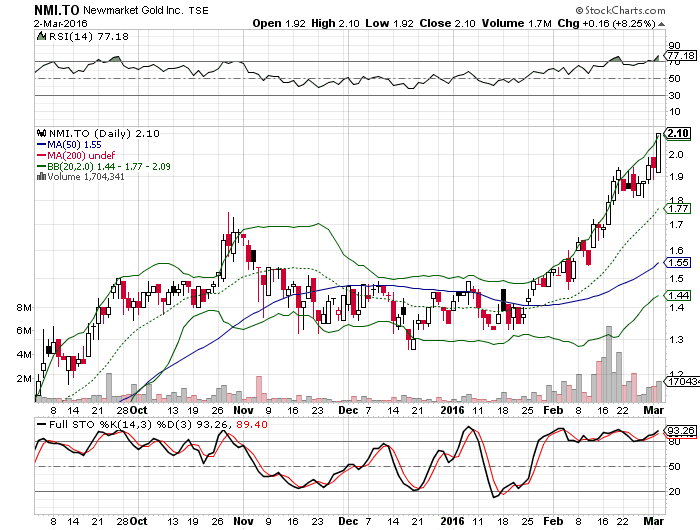
Task: Click the 2016 label on the price chart date axis
Action: click(x=453, y=410)
